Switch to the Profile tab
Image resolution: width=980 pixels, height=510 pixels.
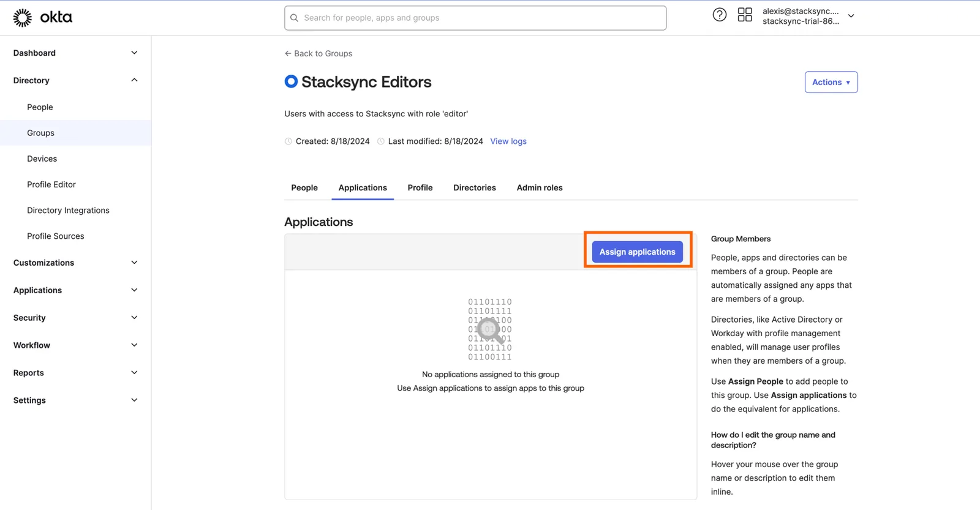(x=420, y=188)
